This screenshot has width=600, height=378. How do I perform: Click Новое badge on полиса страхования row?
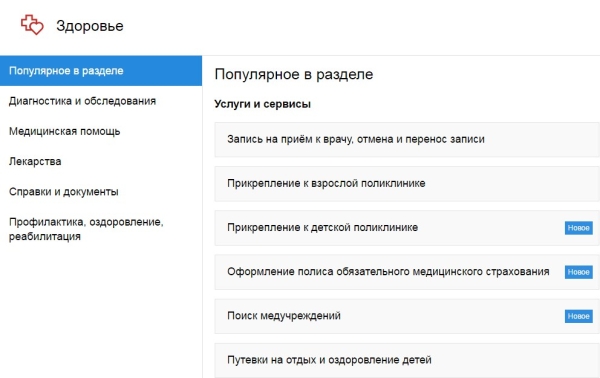(x=579, y=272)
